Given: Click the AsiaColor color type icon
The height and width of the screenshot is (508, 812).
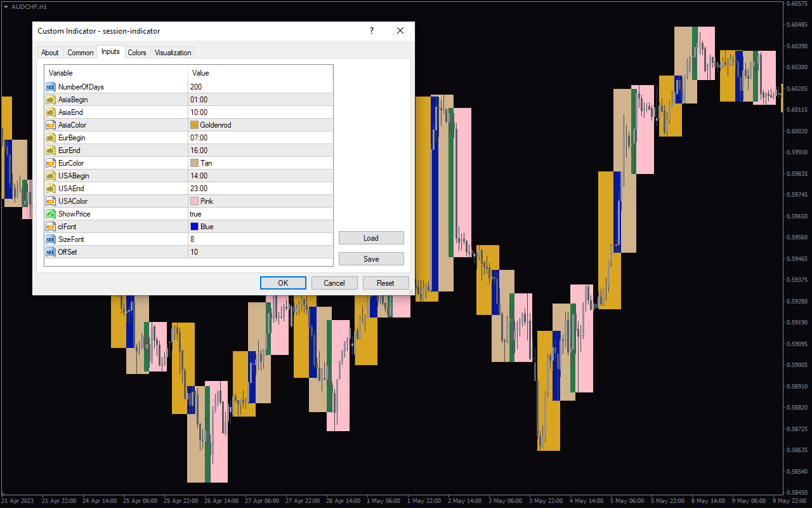Looking at the screenshot, I should (x=50, y=125).
